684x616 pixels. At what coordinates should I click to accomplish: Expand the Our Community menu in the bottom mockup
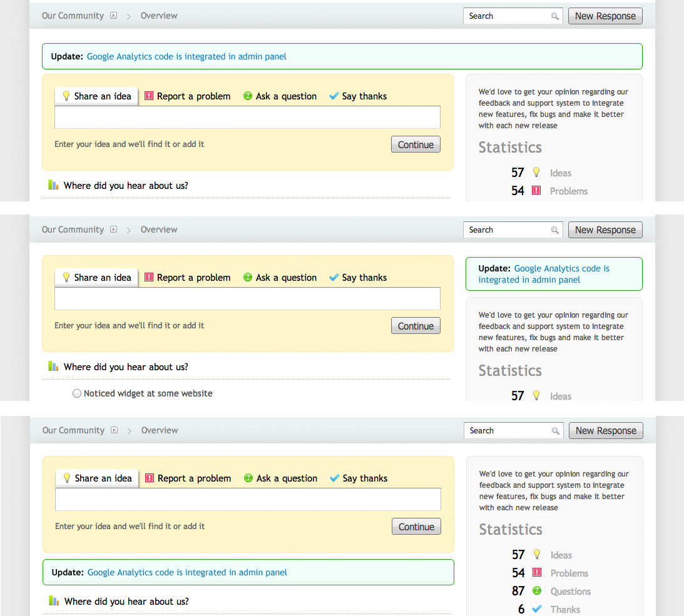(115, 431)
